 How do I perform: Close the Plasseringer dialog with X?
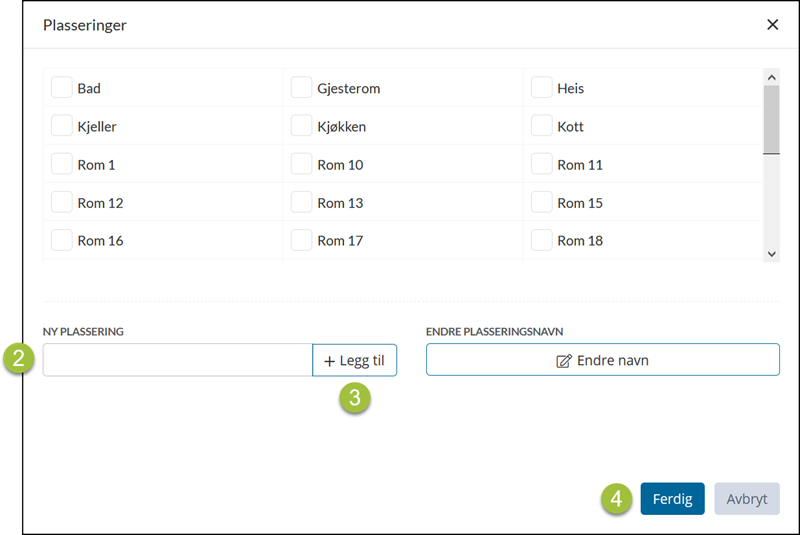tap(772, 25)
